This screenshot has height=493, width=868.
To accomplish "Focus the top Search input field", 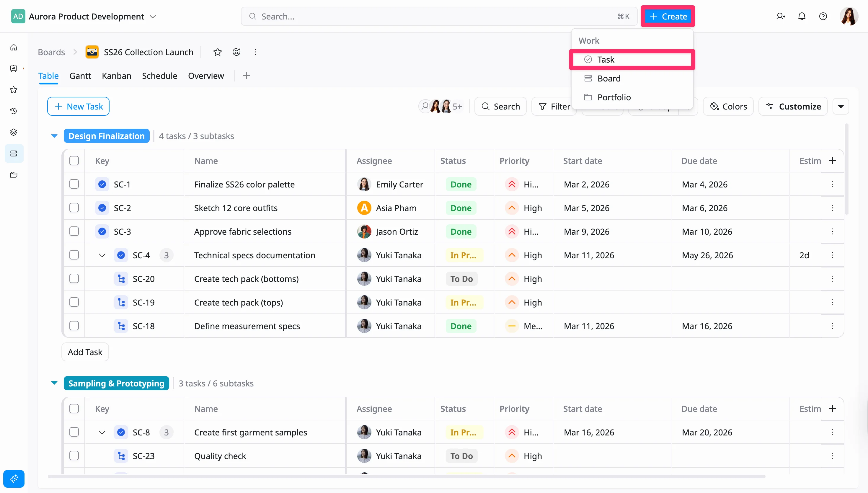I will [x=439, y=16].
